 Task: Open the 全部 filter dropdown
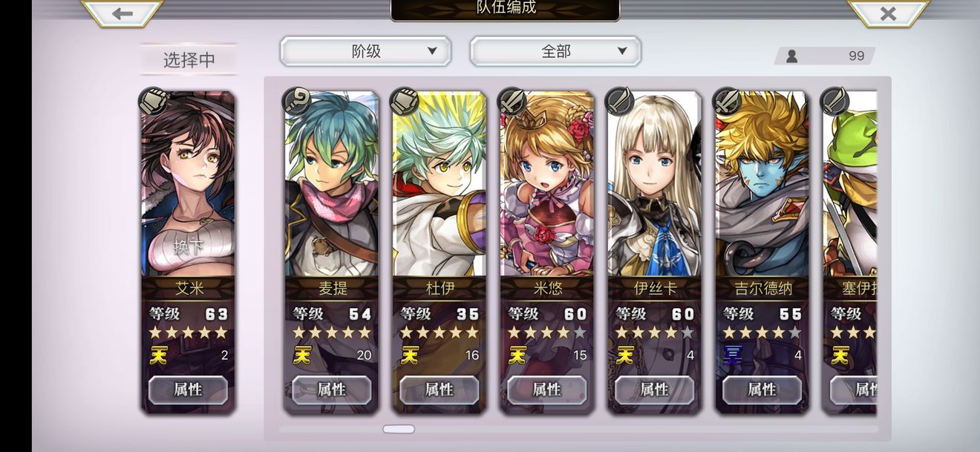pyautogui.click(x=555, y=51)
